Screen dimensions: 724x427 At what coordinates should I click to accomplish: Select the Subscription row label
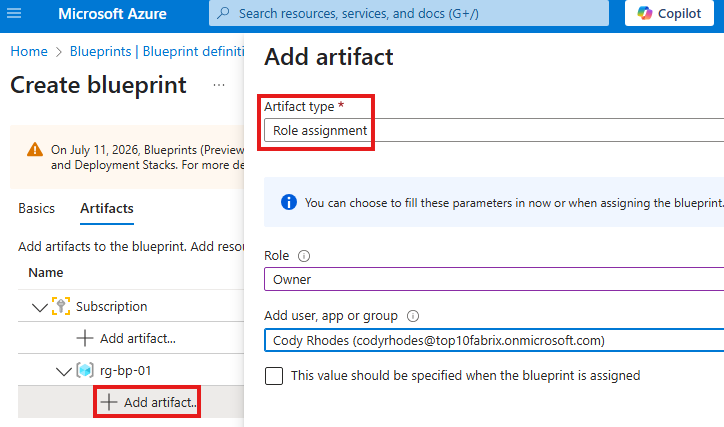click(x=112, y=307)
